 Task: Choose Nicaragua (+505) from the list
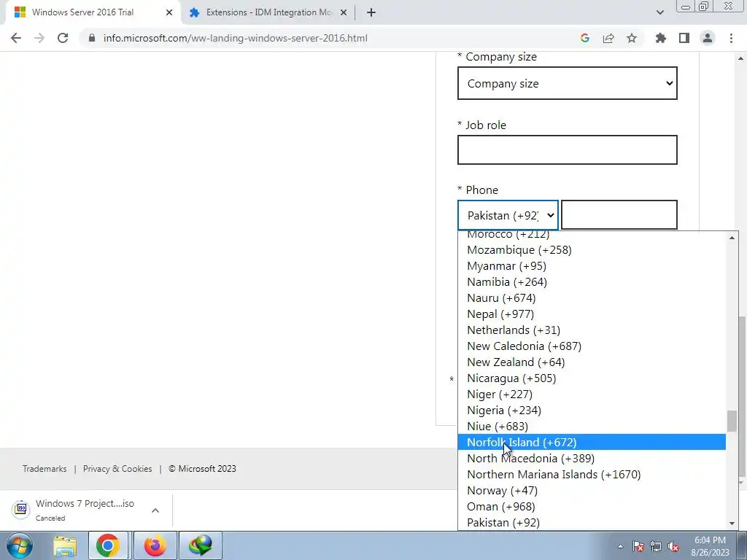592,378
